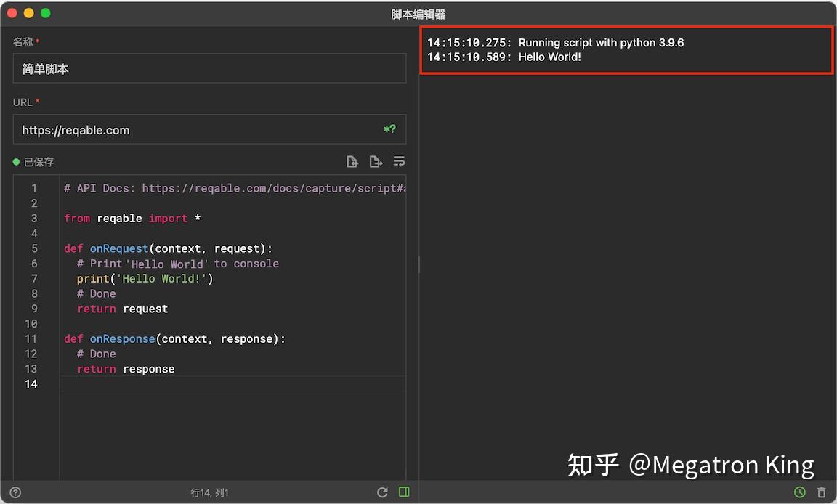Screen dimensions: 837x504
Task: Toggle the console side panel icon
Action: (404, 492)
